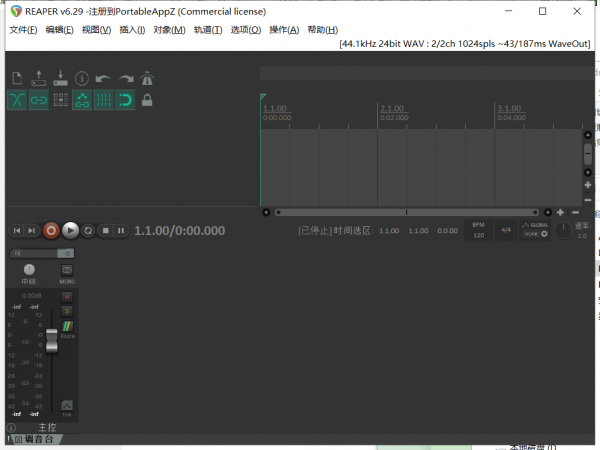600x450 pixels.
Task: Open the master track FX button
Action: tap(33, 253)
